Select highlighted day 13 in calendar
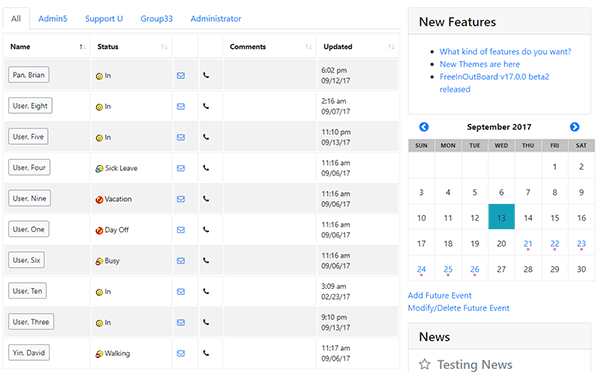Screen dimensions: 600x372 (501, 217)
